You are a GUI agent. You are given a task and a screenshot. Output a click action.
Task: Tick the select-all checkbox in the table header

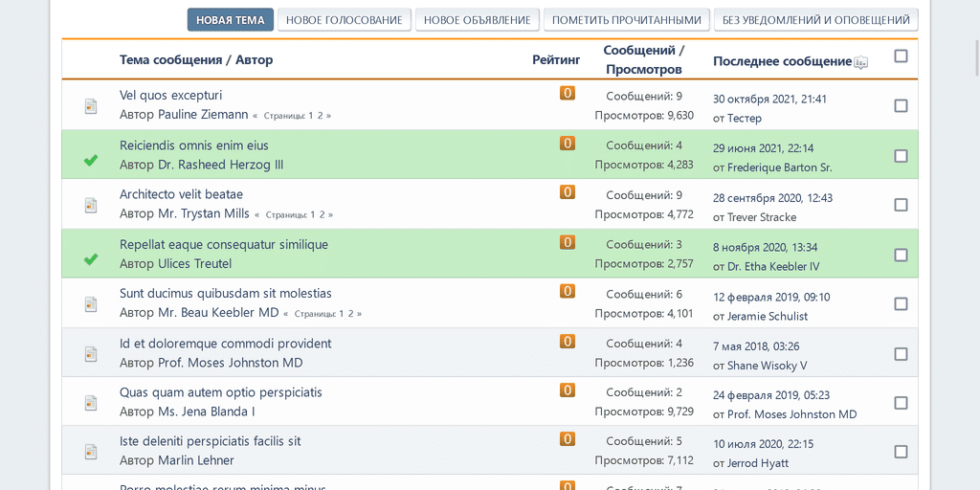901,56
